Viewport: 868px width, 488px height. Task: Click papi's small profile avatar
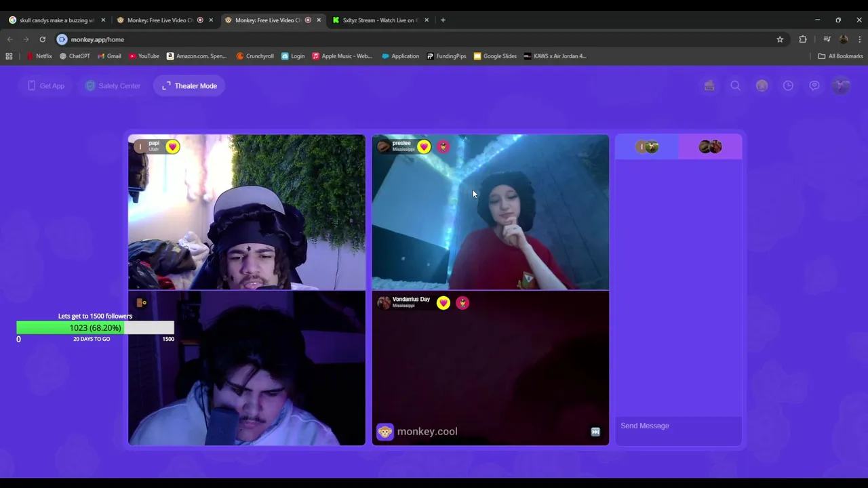click(x=140, y=146)
